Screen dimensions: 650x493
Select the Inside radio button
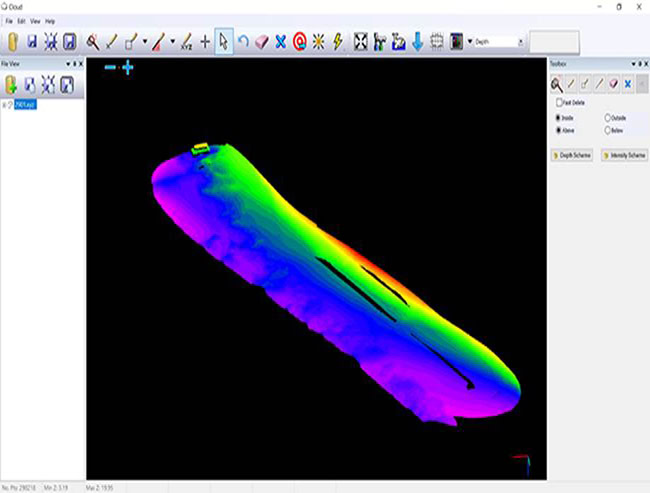[x=558, y=118]
